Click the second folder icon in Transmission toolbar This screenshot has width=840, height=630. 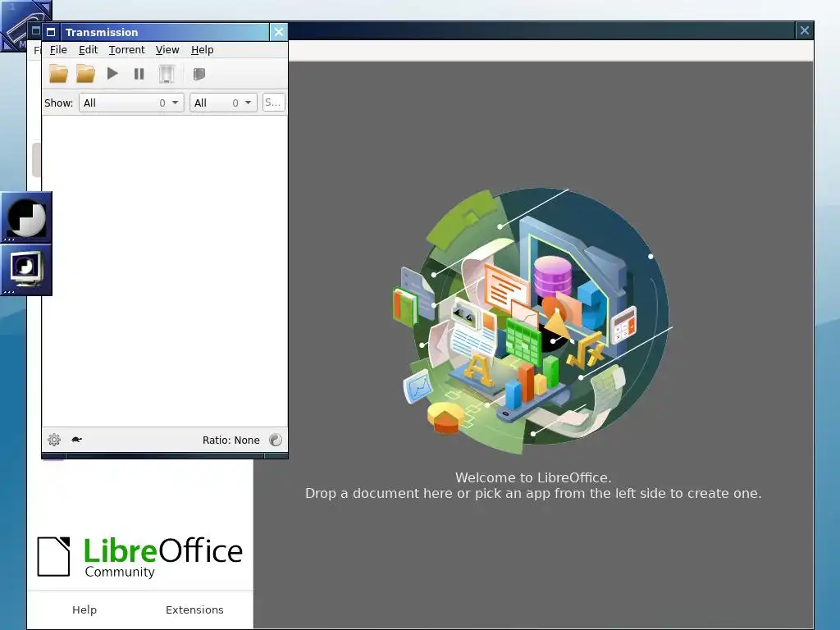85,74
